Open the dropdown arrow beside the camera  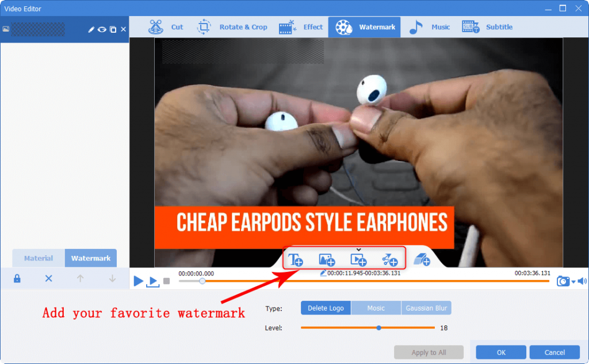[x=573, y=282]
